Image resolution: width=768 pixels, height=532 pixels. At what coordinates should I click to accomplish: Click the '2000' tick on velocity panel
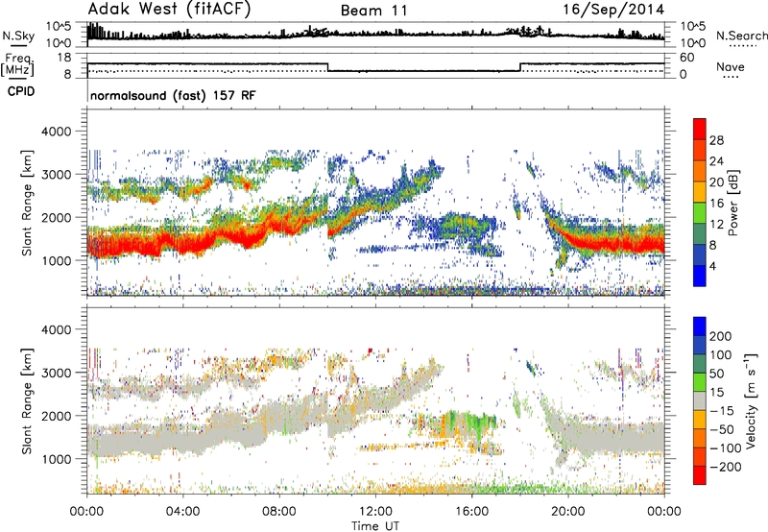(57, 416)
